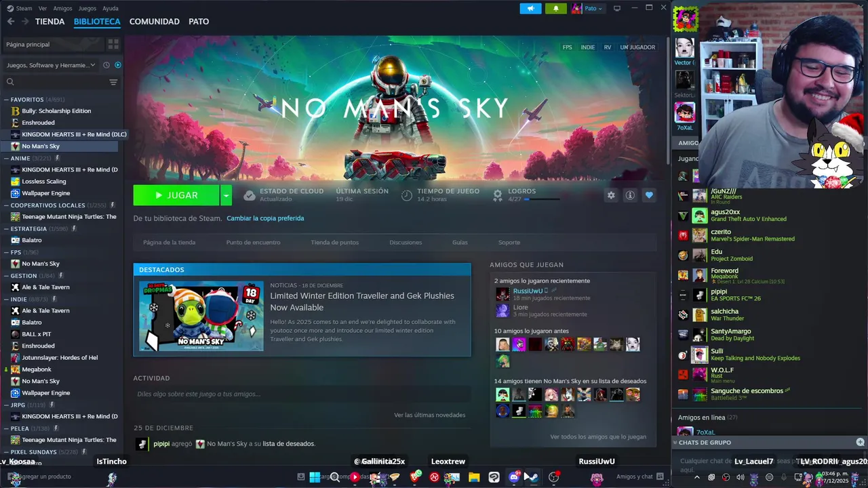Image resolution: width=868 pixels, height=488 pixels.
Task: Click achievements progress bar 4/27
Action: coord(542,199)
